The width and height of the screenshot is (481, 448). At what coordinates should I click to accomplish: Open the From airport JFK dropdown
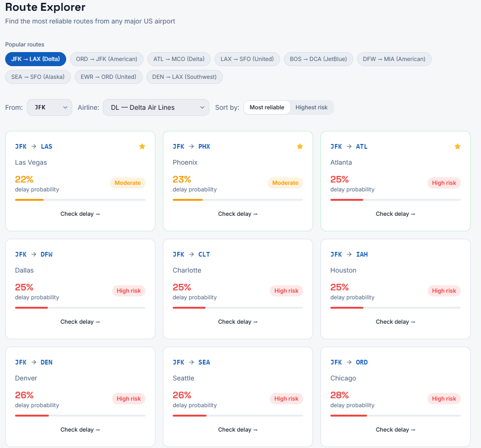[x=49, y=107]
